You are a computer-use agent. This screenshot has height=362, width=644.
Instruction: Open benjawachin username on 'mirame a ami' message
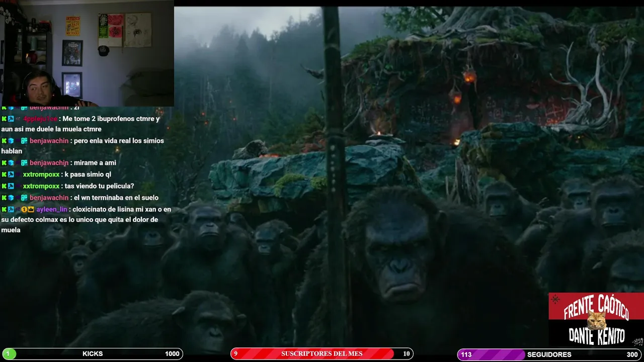[49, 163]
